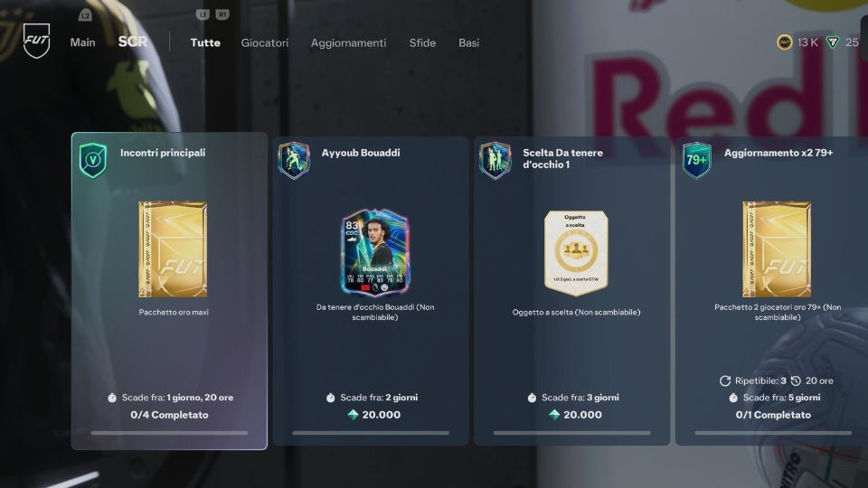Click green gem icon on Scelta card

point(554,415)
